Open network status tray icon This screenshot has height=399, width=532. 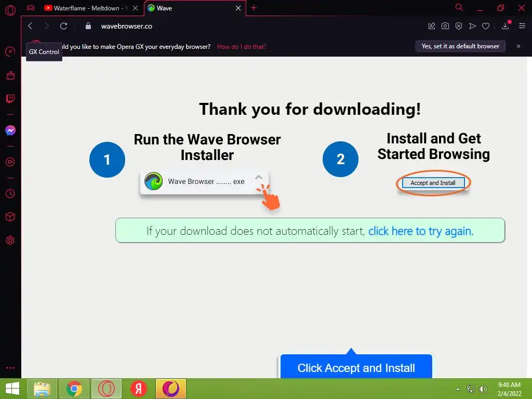coord(471,389)
